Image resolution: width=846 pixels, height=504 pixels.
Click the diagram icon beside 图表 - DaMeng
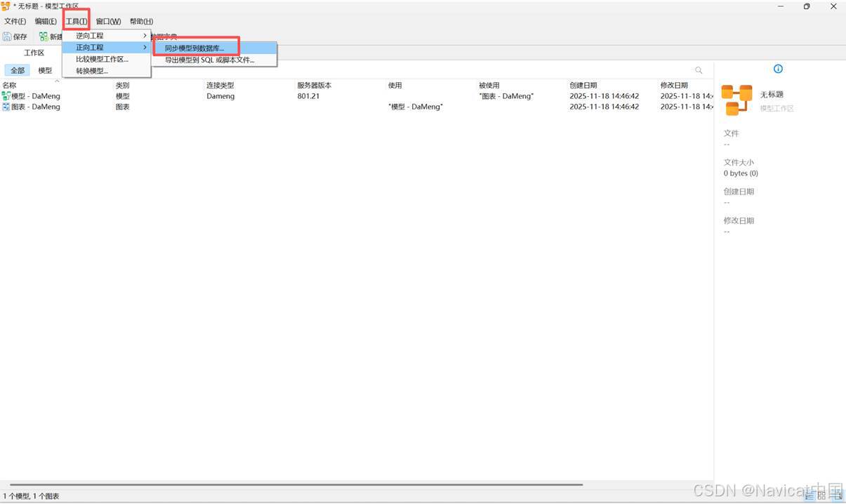tap(6, 107)
